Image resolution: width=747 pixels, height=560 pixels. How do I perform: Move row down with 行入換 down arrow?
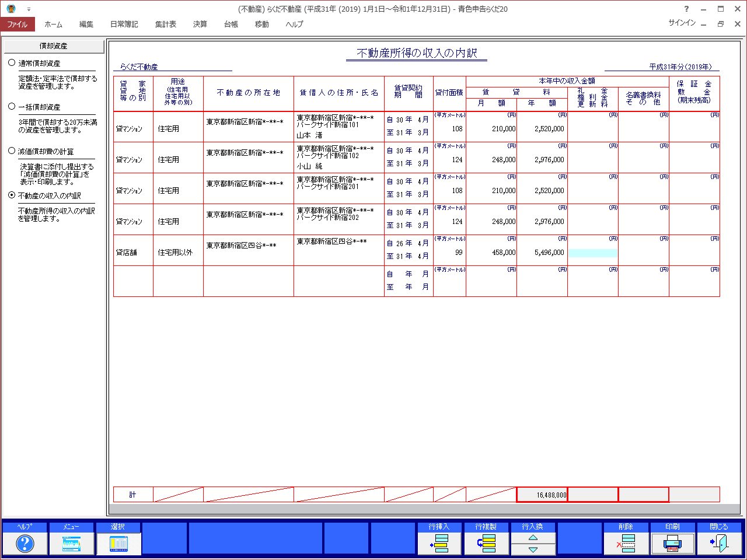[x=533, y=549]
